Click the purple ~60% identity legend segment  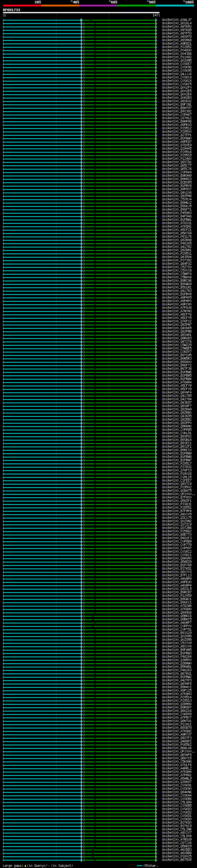(x=98, y=6)
